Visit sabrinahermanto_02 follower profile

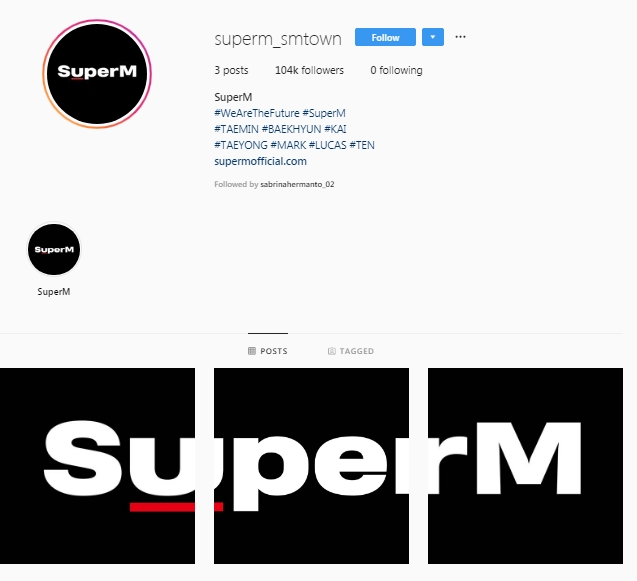pyautogui.click(x=297, y=184)
